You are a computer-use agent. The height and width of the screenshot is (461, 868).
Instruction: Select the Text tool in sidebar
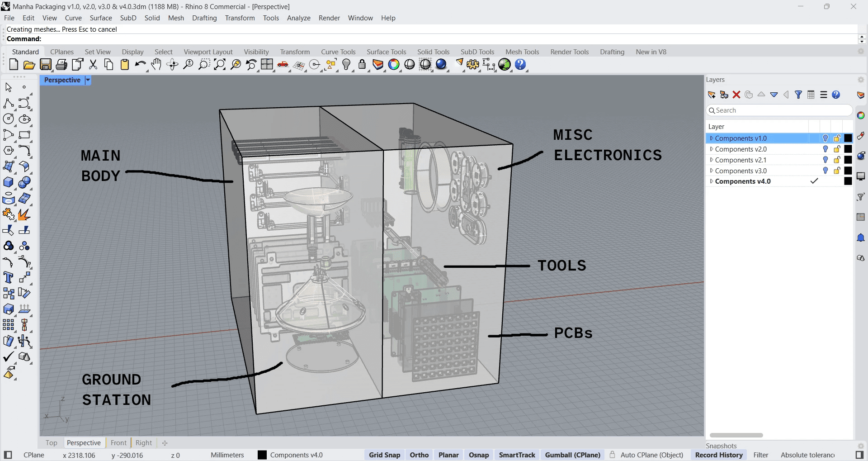click(8, 277)
